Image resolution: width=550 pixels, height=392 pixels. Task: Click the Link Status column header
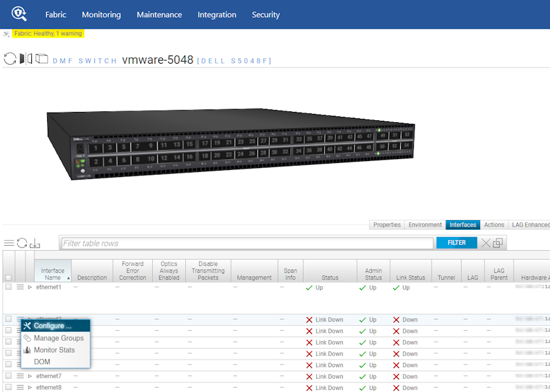[411, 270]
